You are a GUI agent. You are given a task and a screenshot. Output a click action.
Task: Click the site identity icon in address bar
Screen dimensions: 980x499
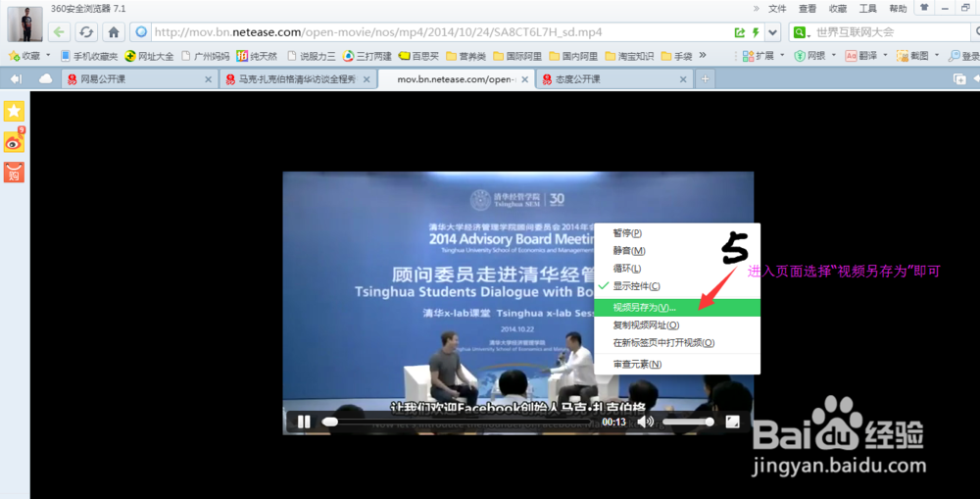click(x=141, y=32)
